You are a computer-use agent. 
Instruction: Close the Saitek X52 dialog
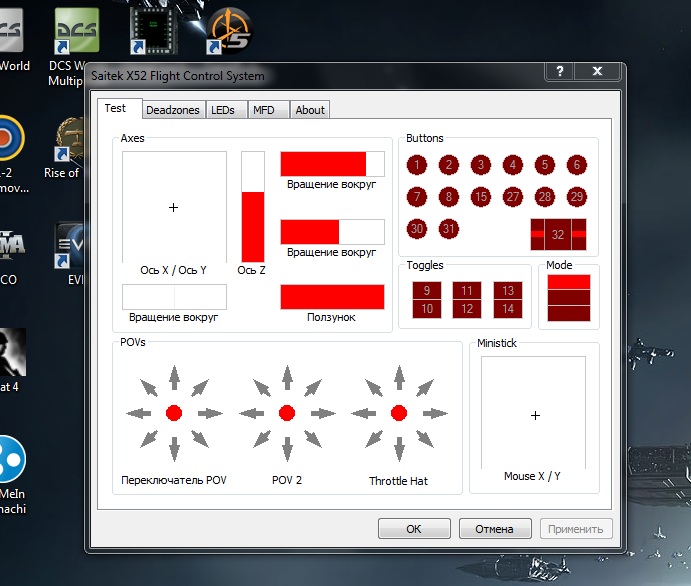tap(597, 71)
